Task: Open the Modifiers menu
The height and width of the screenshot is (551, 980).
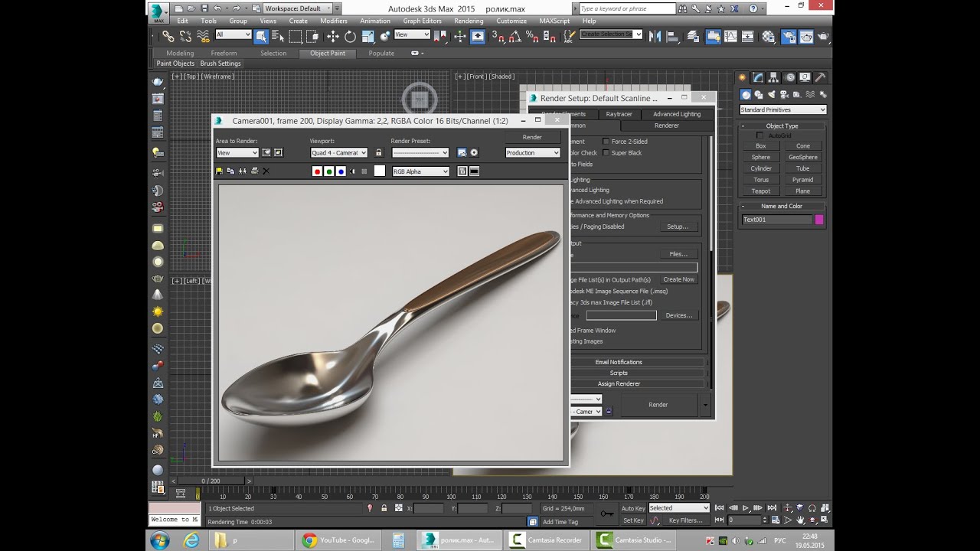Action: click(334, 21)
